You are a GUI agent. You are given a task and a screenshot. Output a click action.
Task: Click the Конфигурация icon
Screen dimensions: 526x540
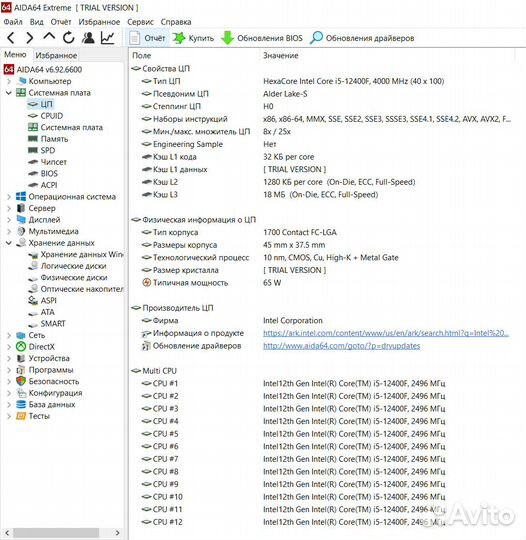coord(21,393)
